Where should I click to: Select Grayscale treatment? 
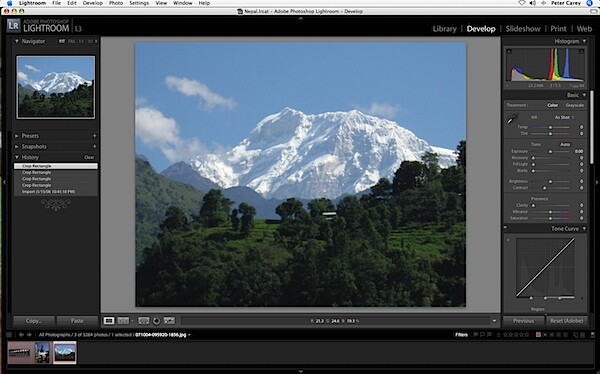574,105
